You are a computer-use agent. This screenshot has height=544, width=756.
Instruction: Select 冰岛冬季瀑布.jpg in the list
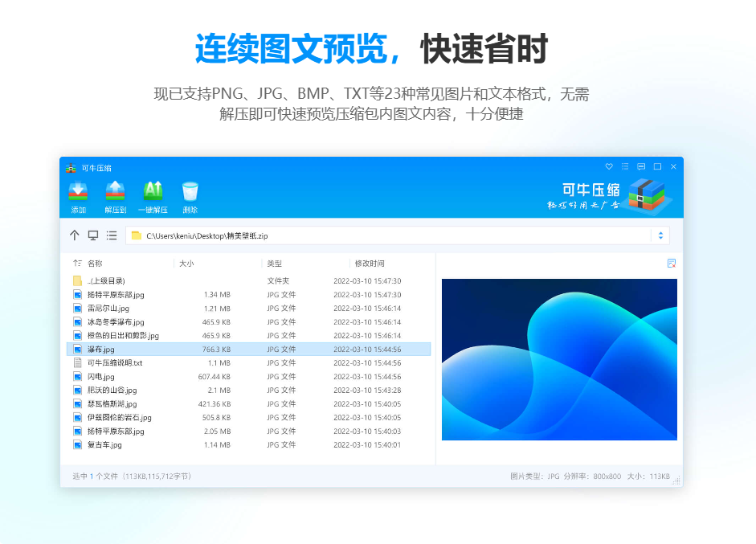pos(248,321)
